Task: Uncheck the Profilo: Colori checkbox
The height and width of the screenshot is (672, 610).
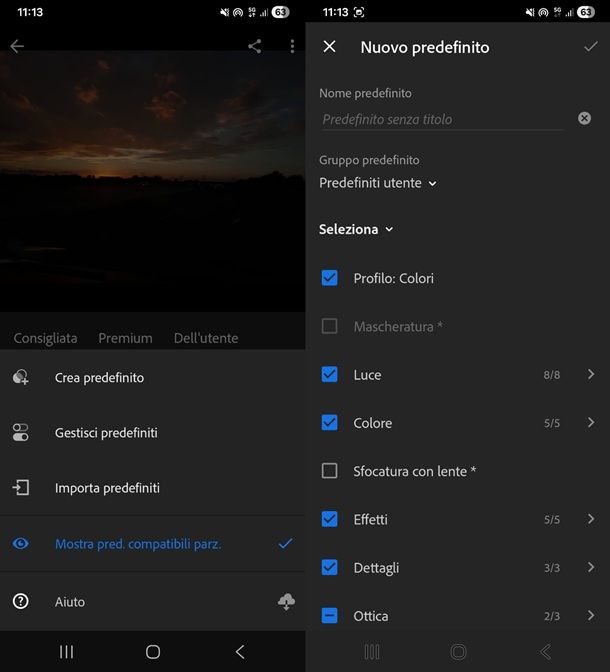Action: (x=329, y=278)
